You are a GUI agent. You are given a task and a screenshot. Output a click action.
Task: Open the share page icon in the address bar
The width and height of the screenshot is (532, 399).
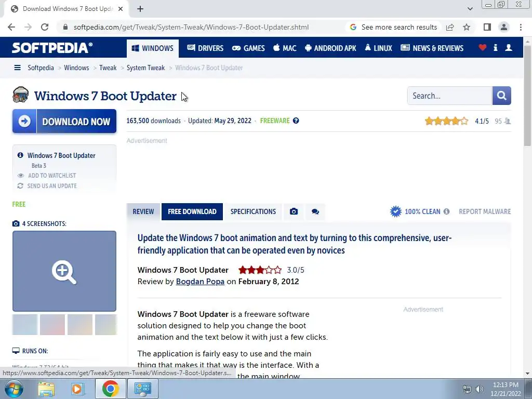[x=450, y=27]
